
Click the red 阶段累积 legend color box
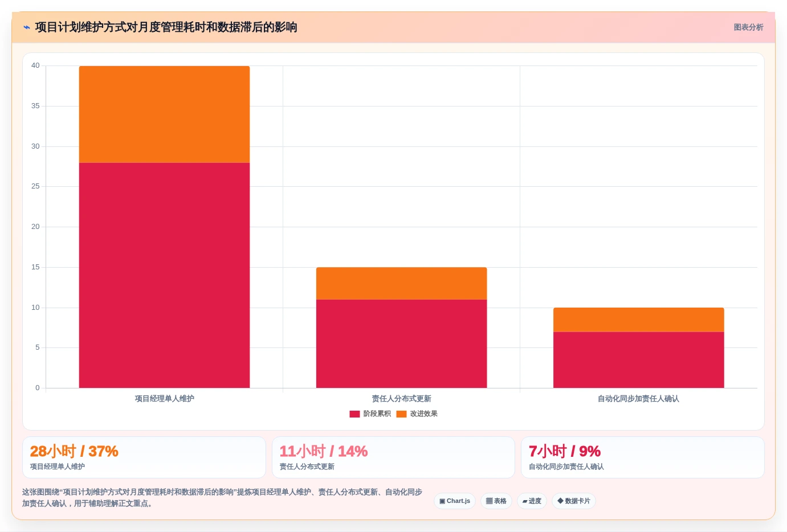tap(354, 414)
